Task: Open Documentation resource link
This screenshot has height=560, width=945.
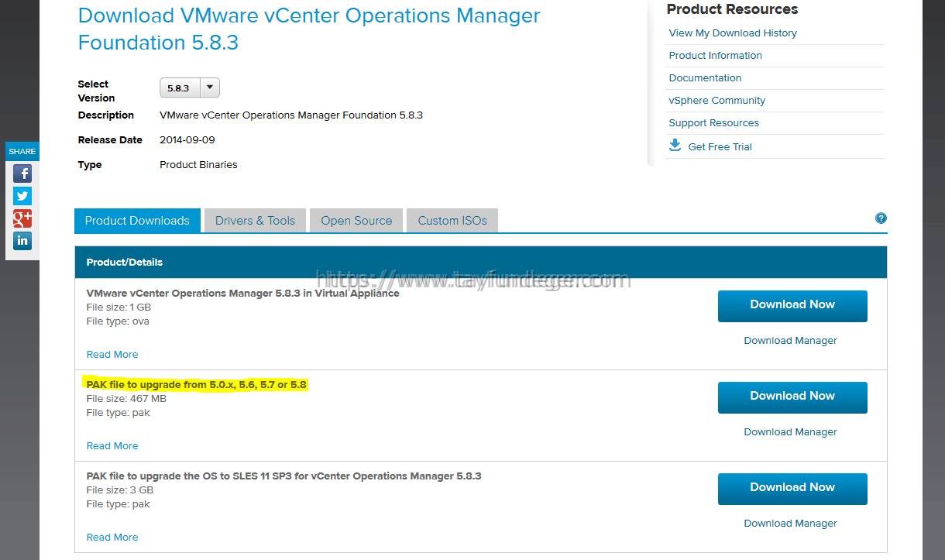Action: tap(705, 78)
